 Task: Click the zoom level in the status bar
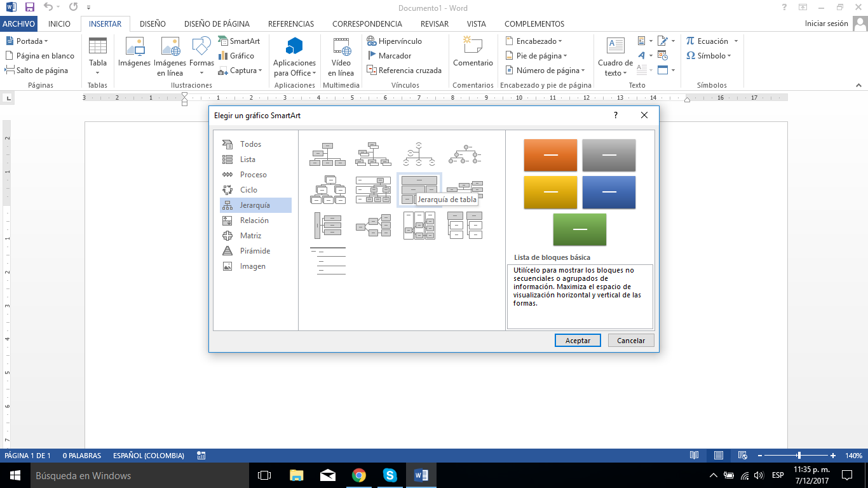point(853,456)
